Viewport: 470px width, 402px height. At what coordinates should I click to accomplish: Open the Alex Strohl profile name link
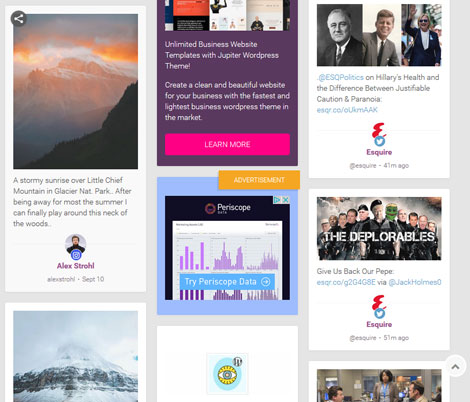coord(76,266)
